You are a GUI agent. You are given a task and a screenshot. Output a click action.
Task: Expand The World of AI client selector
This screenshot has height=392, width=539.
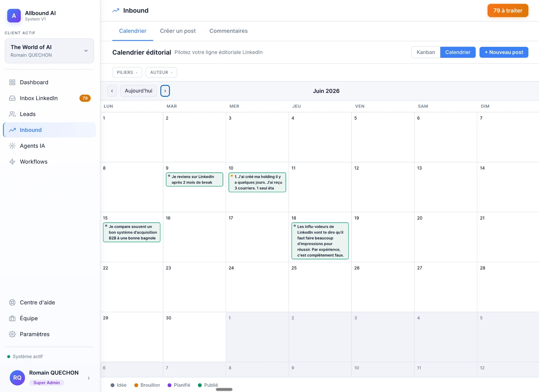point(49,51)
